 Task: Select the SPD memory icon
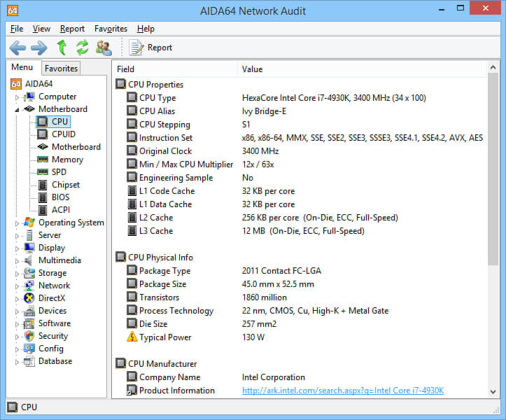pos(43,171)
